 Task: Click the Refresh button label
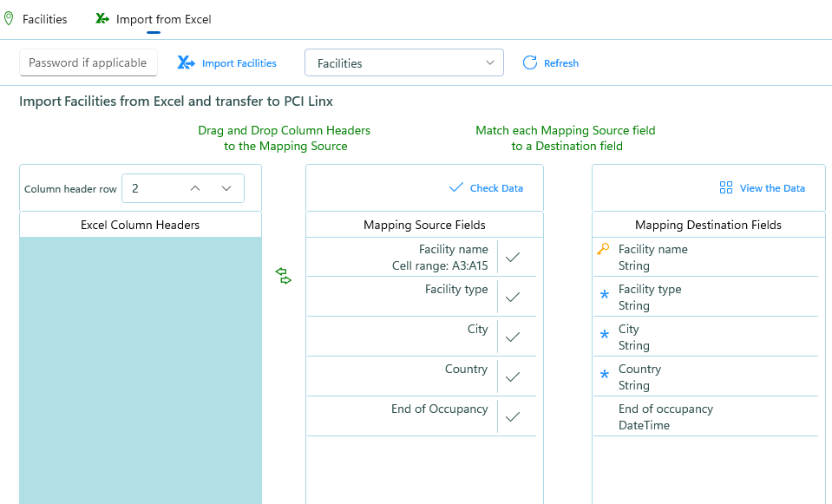click(x=560, y=63)
